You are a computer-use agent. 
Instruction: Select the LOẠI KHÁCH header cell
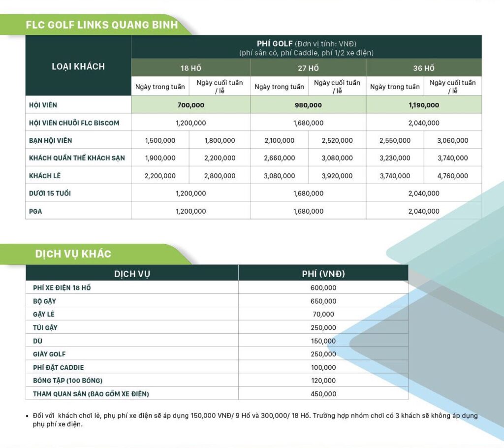click(78, 65)
